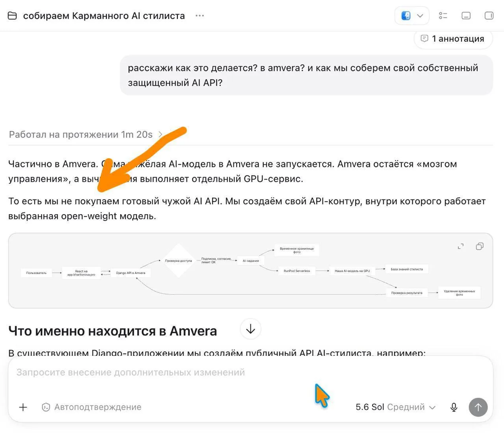Click the 'Django API в Amvera' diagram node
This screenshot has height=433, width=504.
pos(131,273)
